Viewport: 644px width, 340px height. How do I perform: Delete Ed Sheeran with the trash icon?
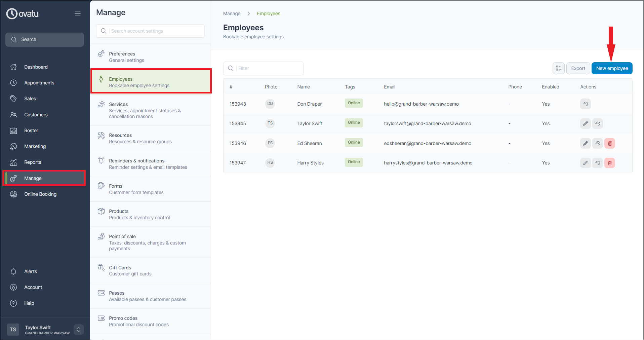click(x=610, y=143)
